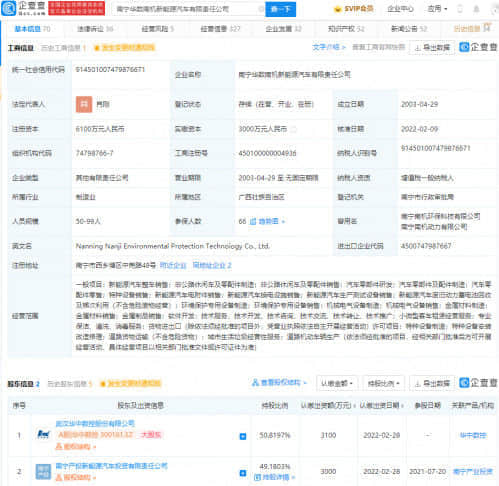Click shareholding ratio 50.8197%
Viewport: 499px width, 486px height.
tap(275, 435)
